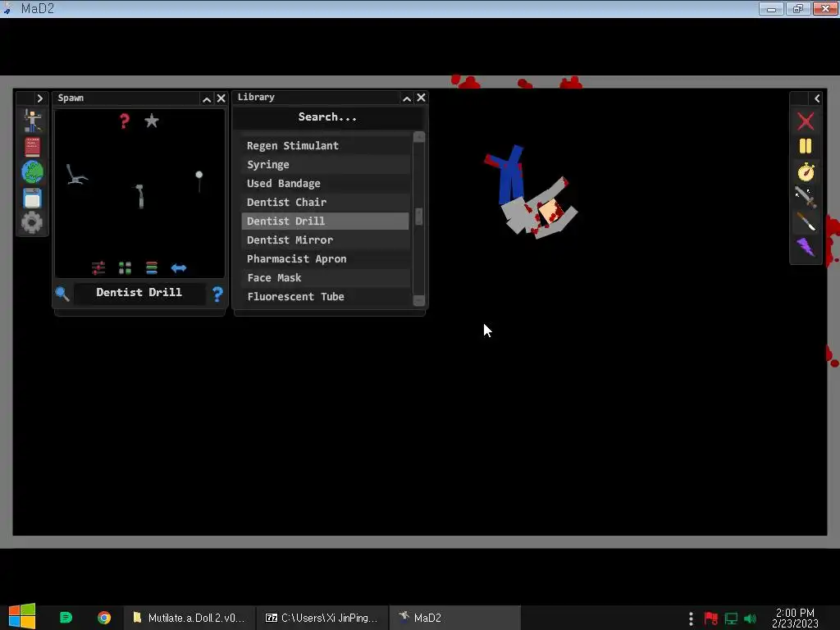The image size is (840, 630).
Task: Click the Library Search field
Action: click(327, 116)
